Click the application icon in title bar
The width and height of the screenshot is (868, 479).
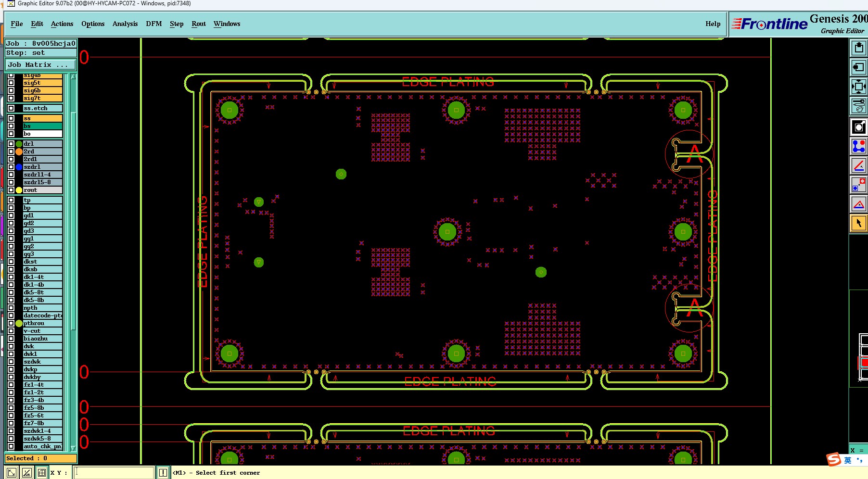pos(11,3)
